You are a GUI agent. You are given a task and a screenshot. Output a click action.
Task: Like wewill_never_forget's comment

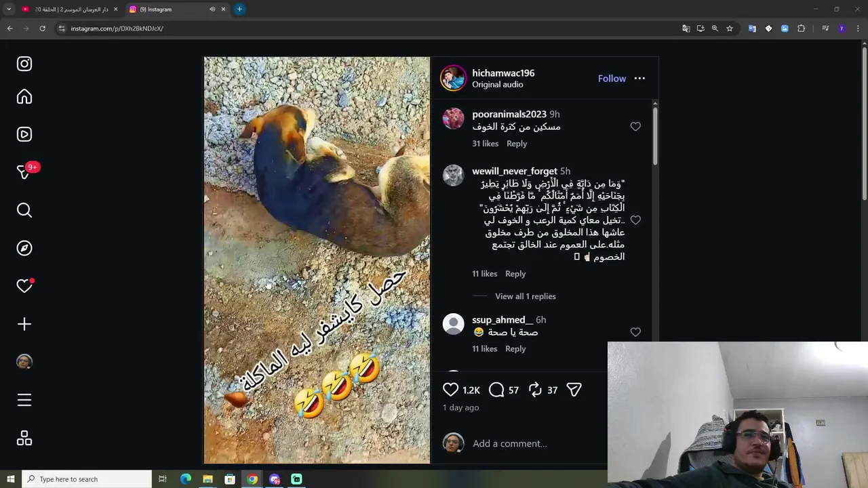pos(635,220)
